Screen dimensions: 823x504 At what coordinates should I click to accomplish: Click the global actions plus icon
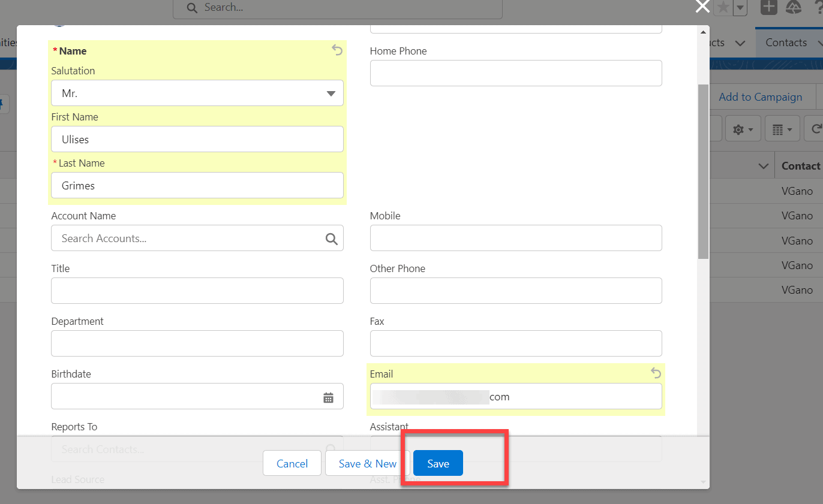[768, 8]
